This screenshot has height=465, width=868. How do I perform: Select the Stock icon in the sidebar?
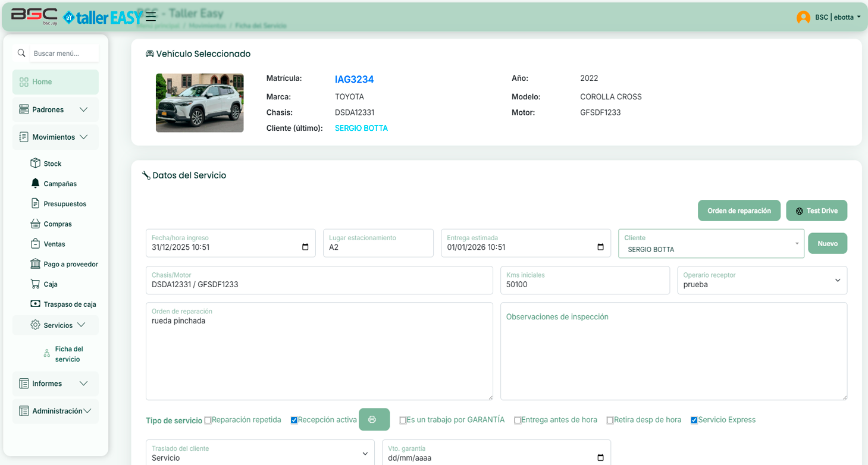click(x=34, y=163)
